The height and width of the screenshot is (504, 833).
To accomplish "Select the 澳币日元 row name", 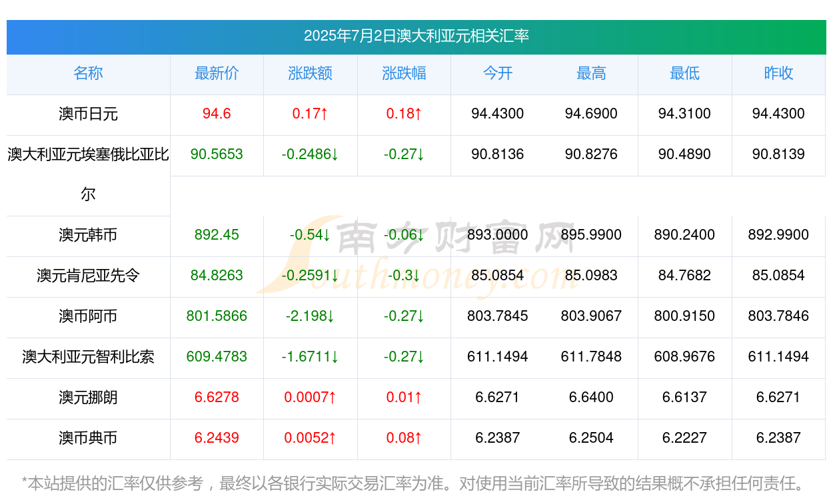I will pyautogui.click(x=88, y=114).
